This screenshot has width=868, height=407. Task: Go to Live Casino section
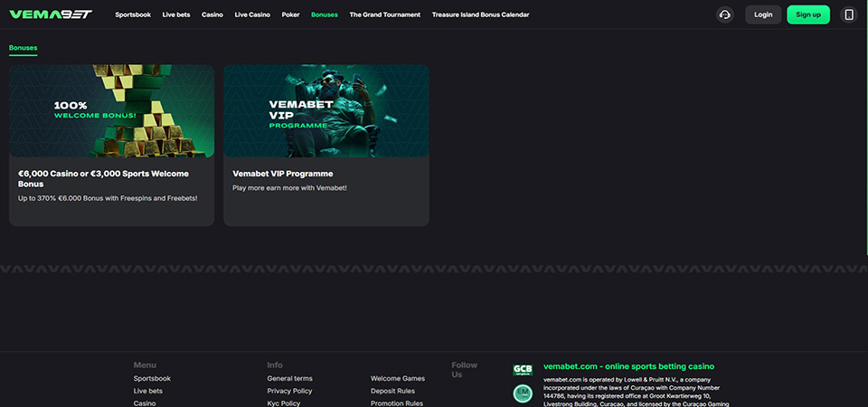pos(252,15)
